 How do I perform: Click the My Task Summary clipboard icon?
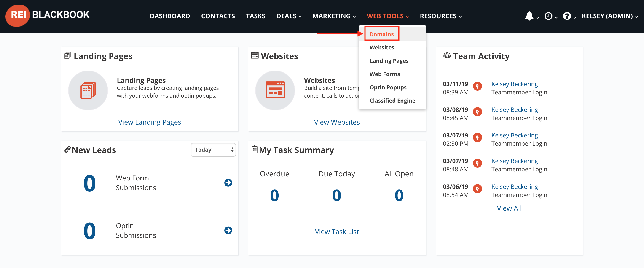(x=254, y=150)
